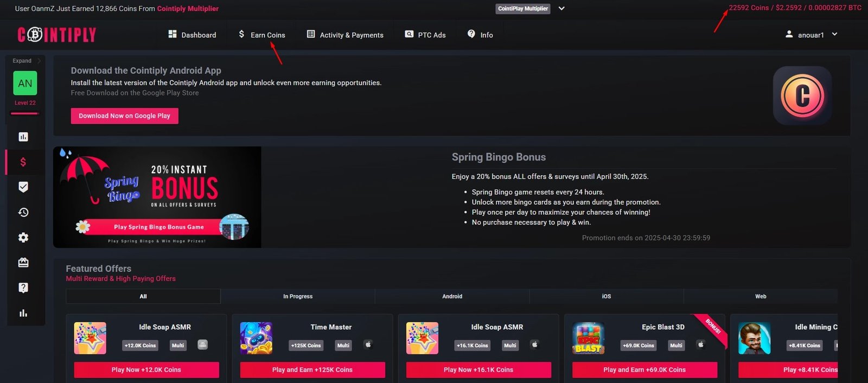Click Download Now on Google Play button
Image resolution: width=868 pixels, height=383 pixels.
[x=124, y=116]
